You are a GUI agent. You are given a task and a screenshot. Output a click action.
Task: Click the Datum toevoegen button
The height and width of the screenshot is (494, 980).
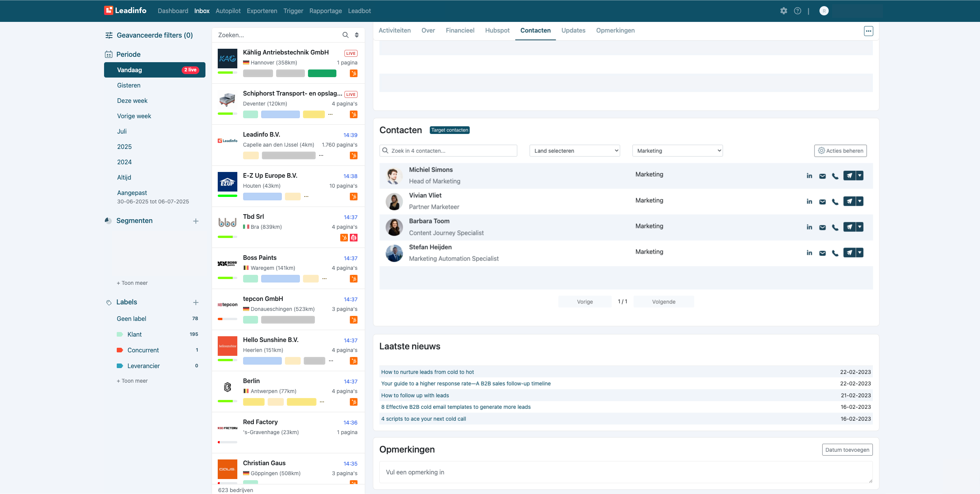tap(847, 450)
